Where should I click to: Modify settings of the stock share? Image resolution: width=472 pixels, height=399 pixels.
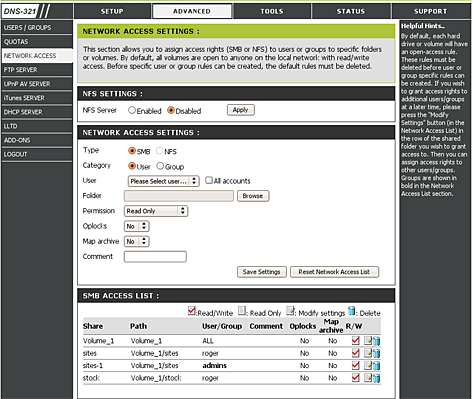click(x=368, y=378)
